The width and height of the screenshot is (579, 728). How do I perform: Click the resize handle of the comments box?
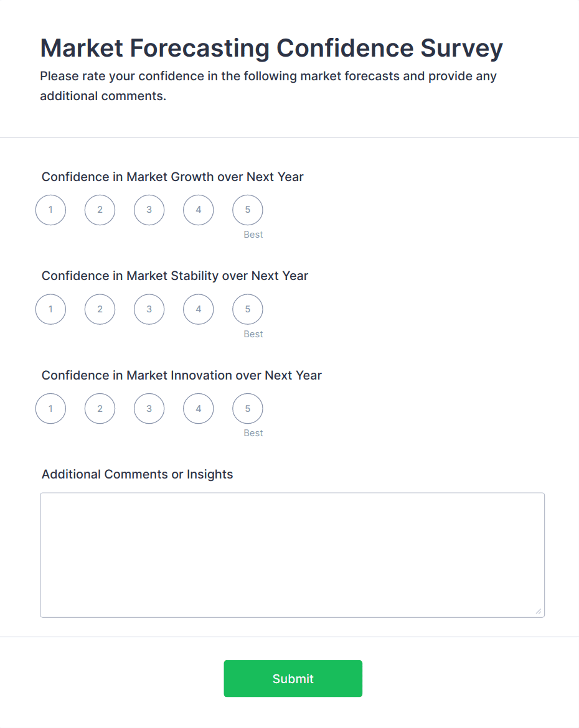tap(539, 611)
